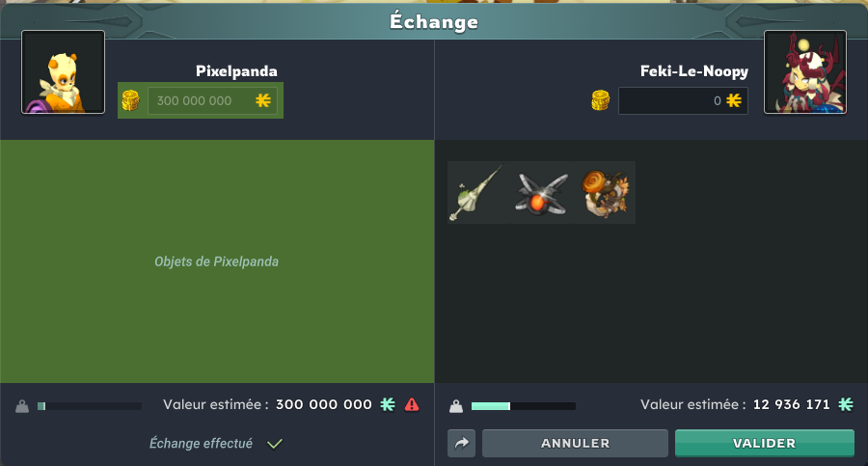Click the Valider button

pyautogui.click(x=765, y=443)
